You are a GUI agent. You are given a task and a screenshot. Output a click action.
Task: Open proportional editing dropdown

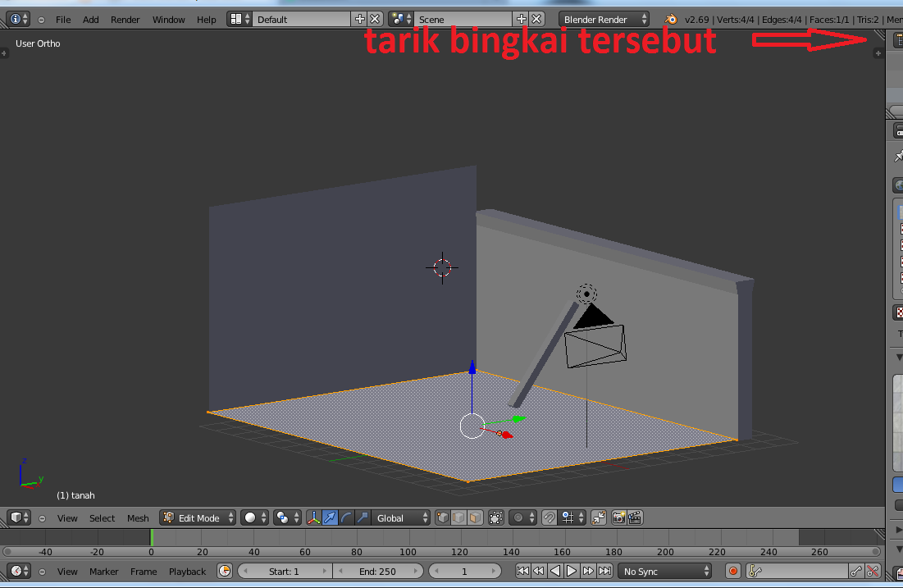coord(523,517)
